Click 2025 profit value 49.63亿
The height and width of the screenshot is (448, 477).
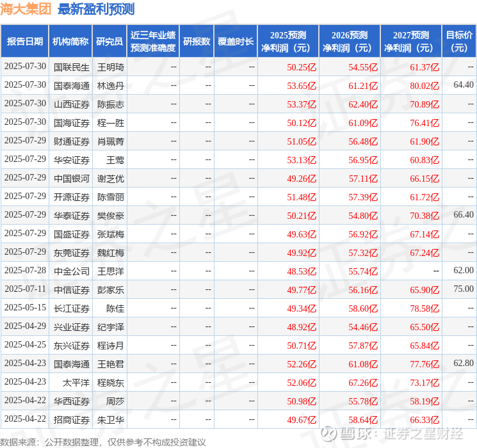(x=302, y=234)
